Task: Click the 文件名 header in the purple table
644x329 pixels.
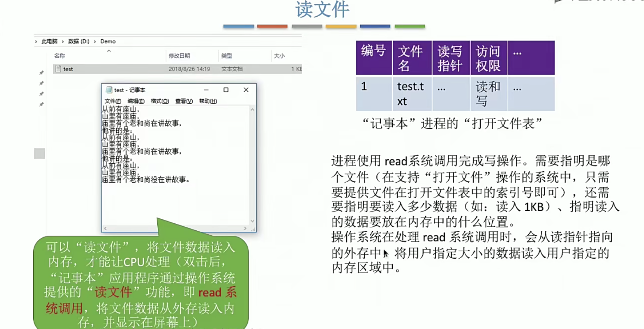Action: pyautogui.click(x=412, y=58)
